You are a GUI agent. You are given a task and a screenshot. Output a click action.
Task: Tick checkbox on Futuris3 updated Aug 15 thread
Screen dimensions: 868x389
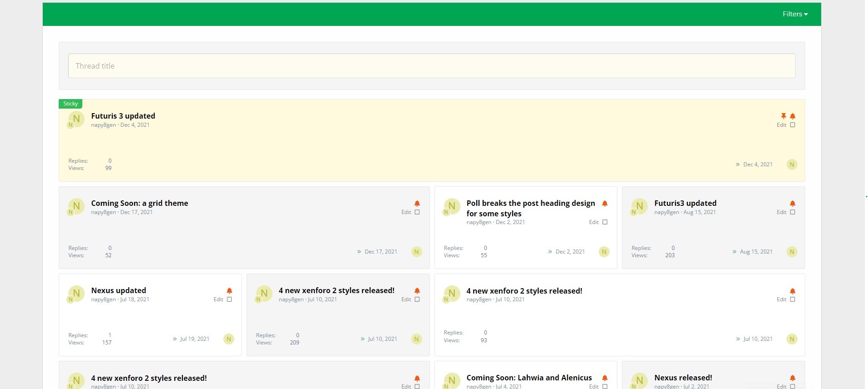792,212
